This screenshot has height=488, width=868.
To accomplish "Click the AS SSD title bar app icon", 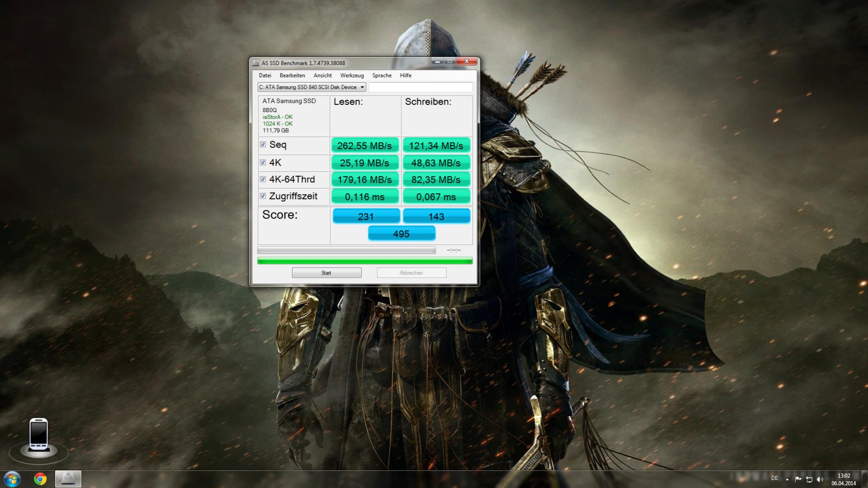I will pos(256,63).
